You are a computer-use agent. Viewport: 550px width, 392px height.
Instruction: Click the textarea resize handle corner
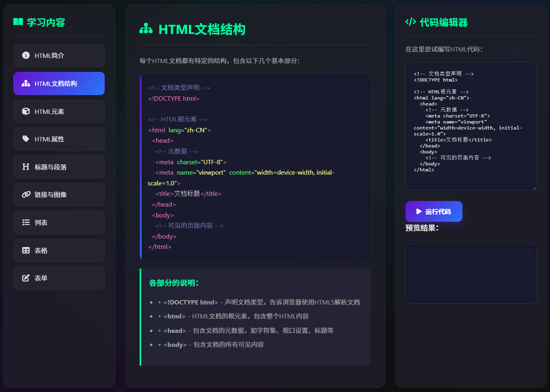click(534, 187)
